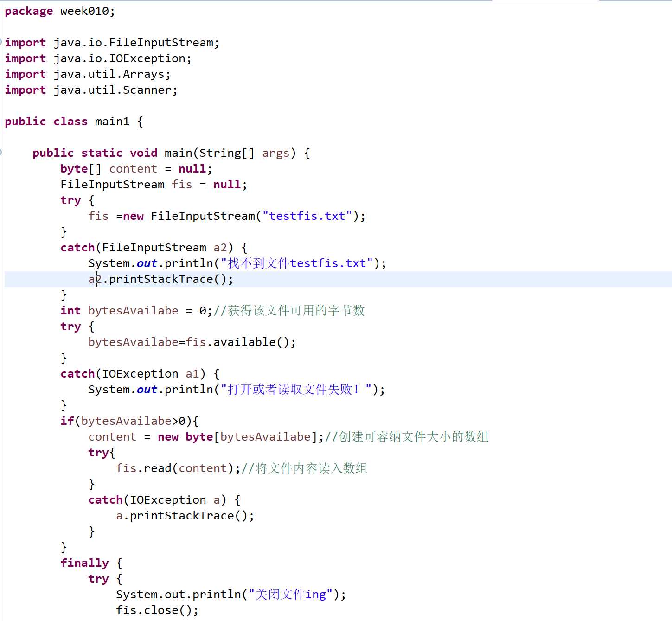
Task: Click the try keyword above fis =new
Action: point(70,200)
